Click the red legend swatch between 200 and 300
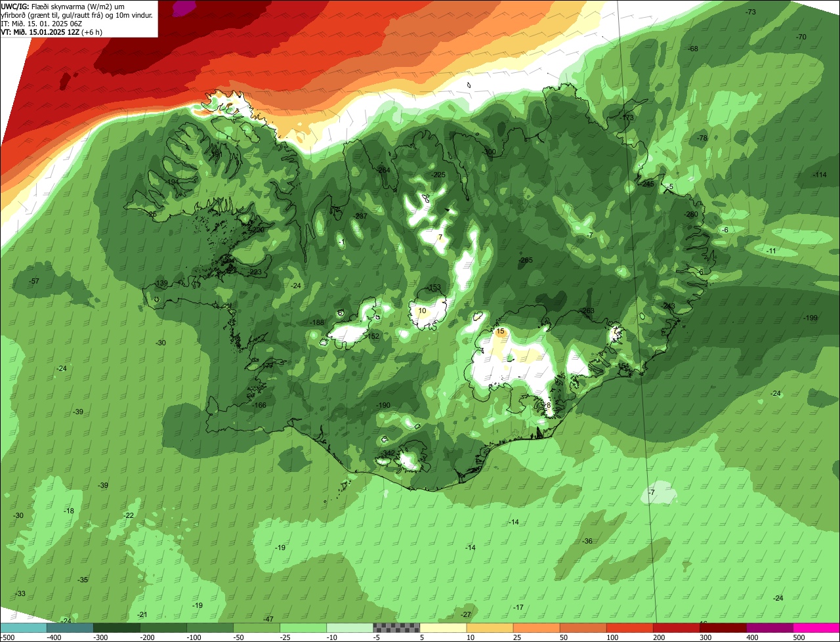The height and width of the screenshot is (642, 840). [x=677, y=628]
